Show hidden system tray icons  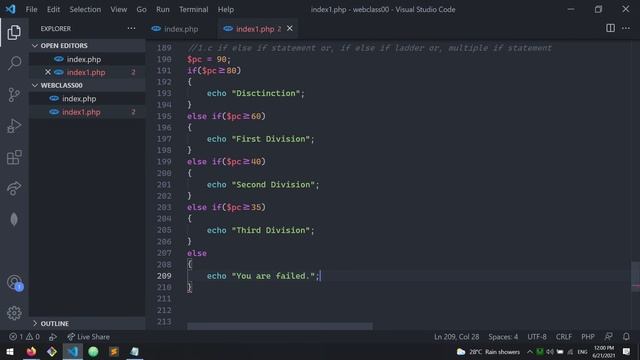pos(530,351)
